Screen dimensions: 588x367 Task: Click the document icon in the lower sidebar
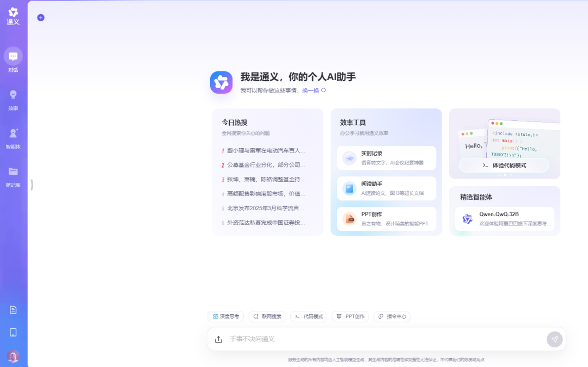13,310
